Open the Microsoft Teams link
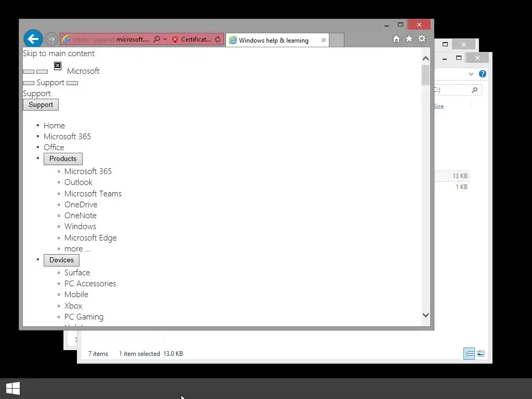 coord(93,194)
